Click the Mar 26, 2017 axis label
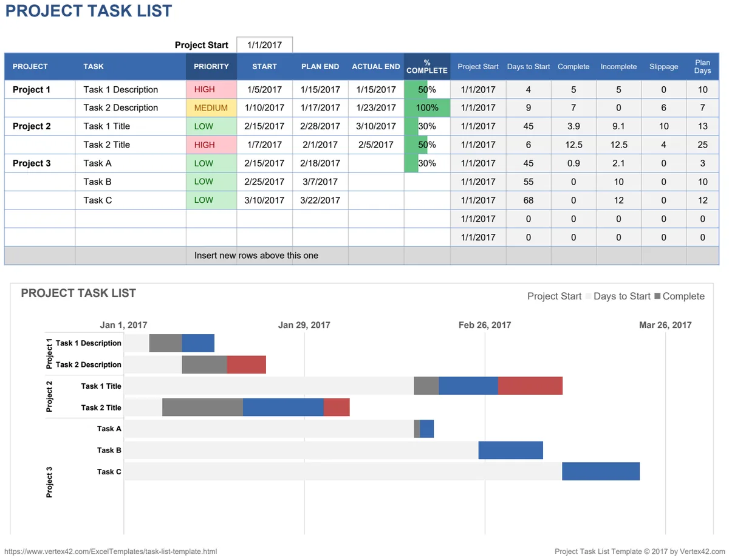The image size is (729, 560). point(665,325)
